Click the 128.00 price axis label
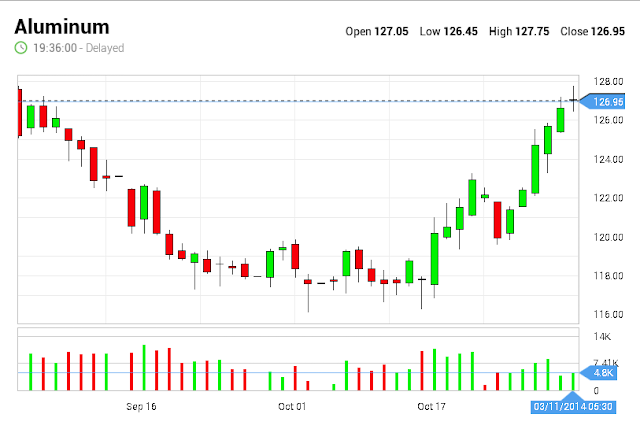The width and height of the screenshot is (640, 425). coord(609,82)
